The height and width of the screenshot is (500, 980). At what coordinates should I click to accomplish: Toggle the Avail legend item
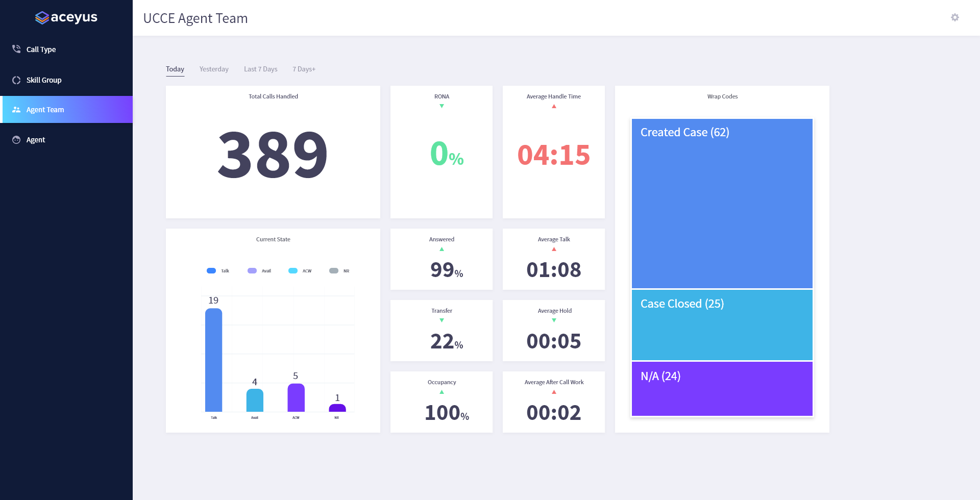[x=259, y=270]
